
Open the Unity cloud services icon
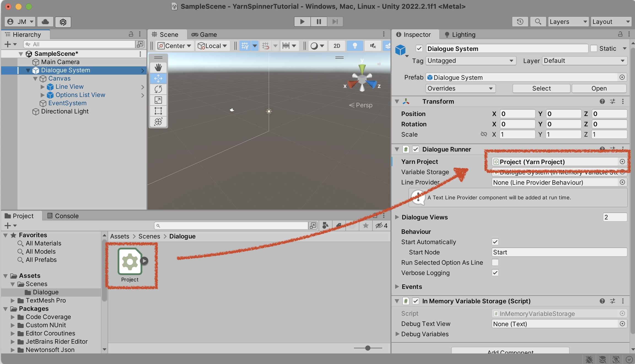(x=45, y=21)
